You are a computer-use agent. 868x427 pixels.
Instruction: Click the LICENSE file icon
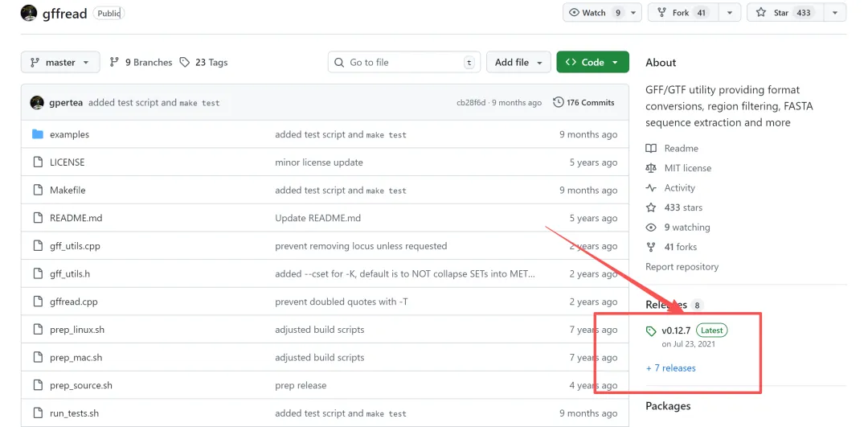pos(38,162)
